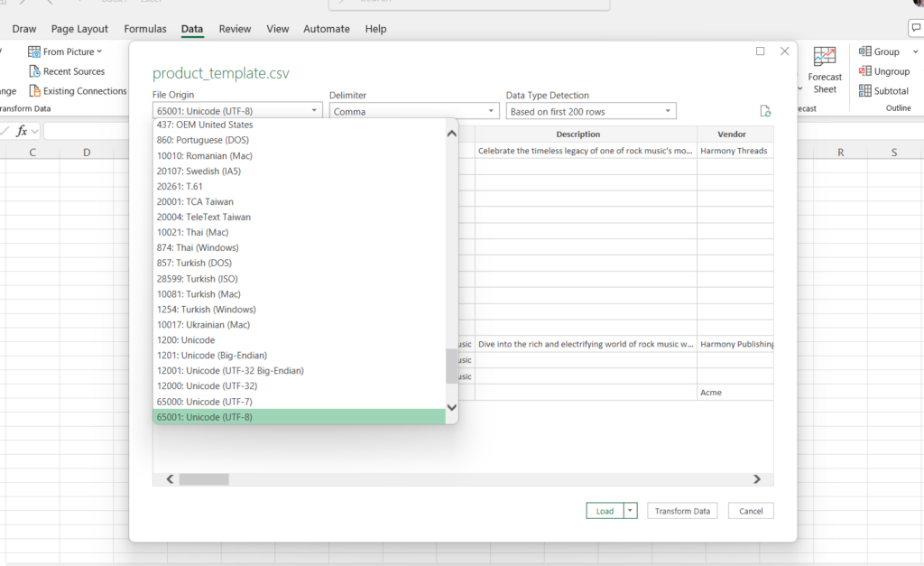The width and height of the screenshot is (924, 566).
Task: Click the file refresh icon in dialog
Action: (765, 111)
